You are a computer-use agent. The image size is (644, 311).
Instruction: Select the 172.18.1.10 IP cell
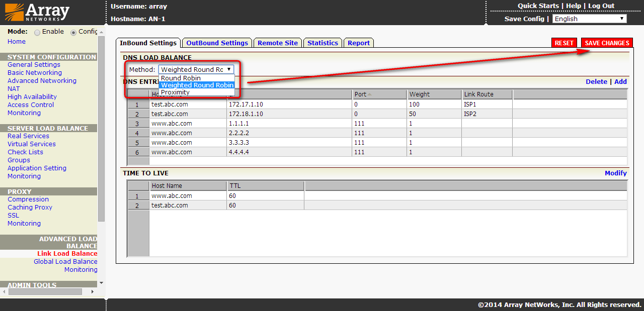pos(289,114)
